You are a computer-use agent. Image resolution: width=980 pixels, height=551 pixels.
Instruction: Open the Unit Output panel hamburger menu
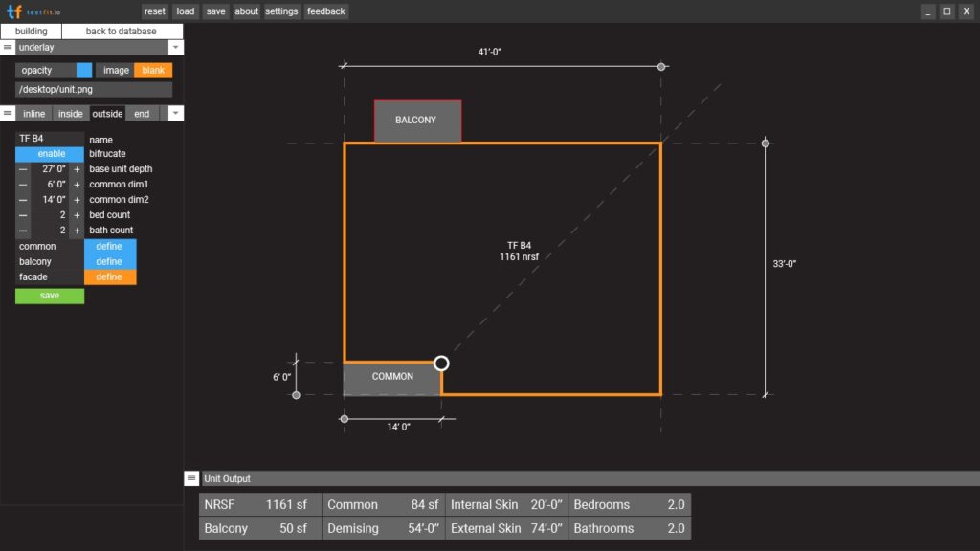point(191,478)
